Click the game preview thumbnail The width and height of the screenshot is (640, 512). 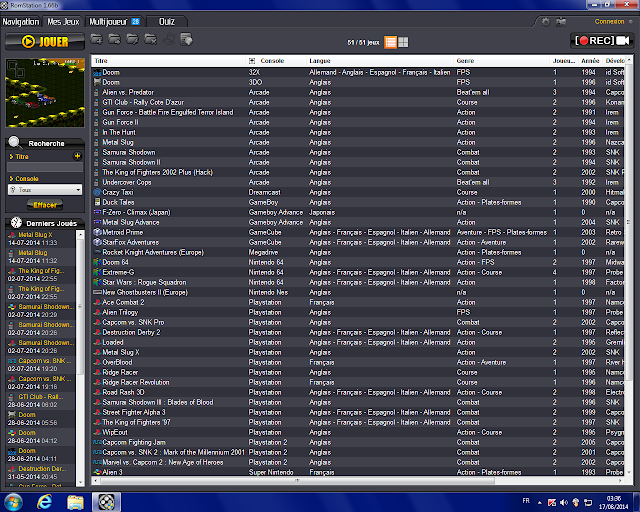coord(45,93)
